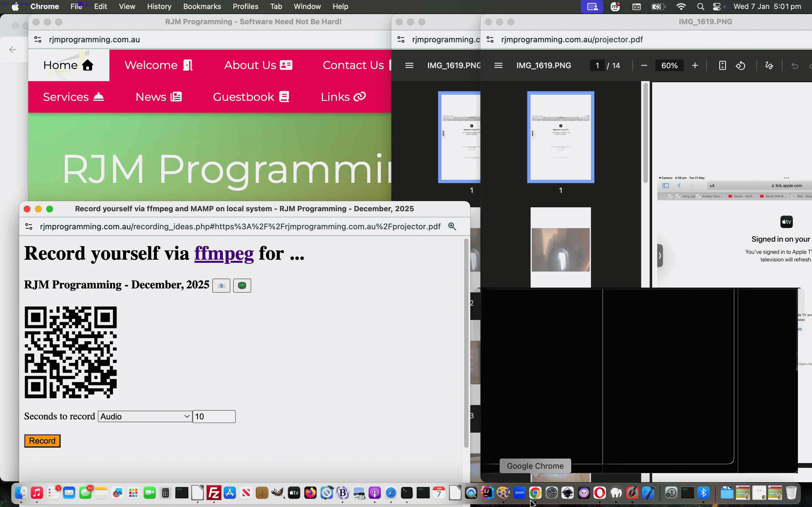
Task: Open Bluetooth exchange from the Dock
Action: tap(704, 493)
